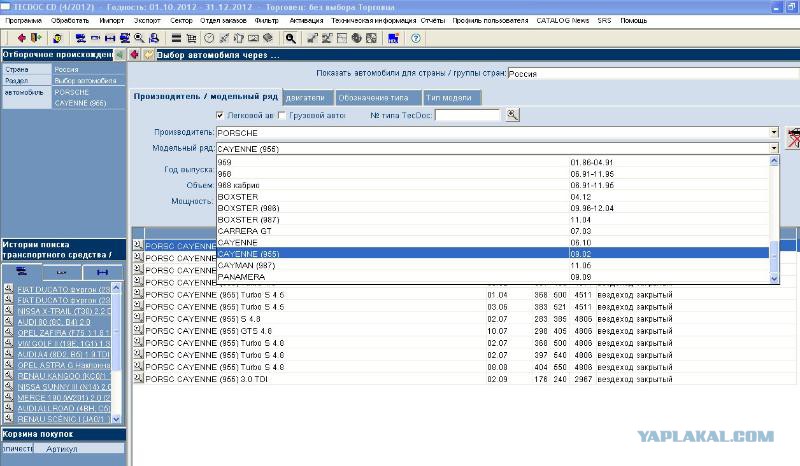800x466 pixels.
Task: Switch to the 'двигатели' tab
Action: (307, 97)
